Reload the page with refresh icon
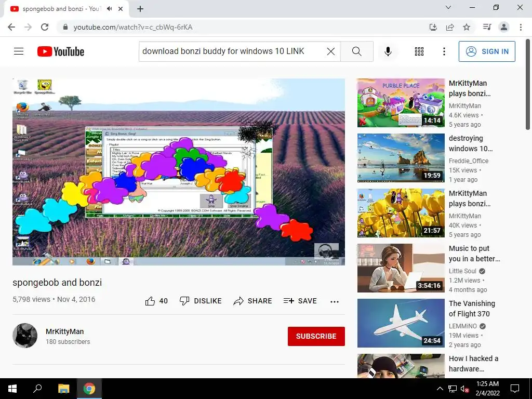The width and height of the screenshot is (532, 399). pyautogui.click(x=45, y=27)
